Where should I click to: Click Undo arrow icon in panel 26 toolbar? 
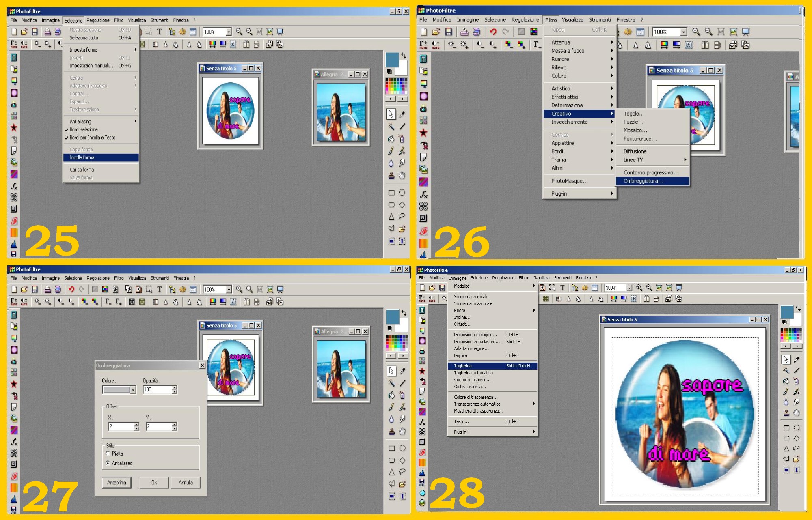tap(493, 32)
